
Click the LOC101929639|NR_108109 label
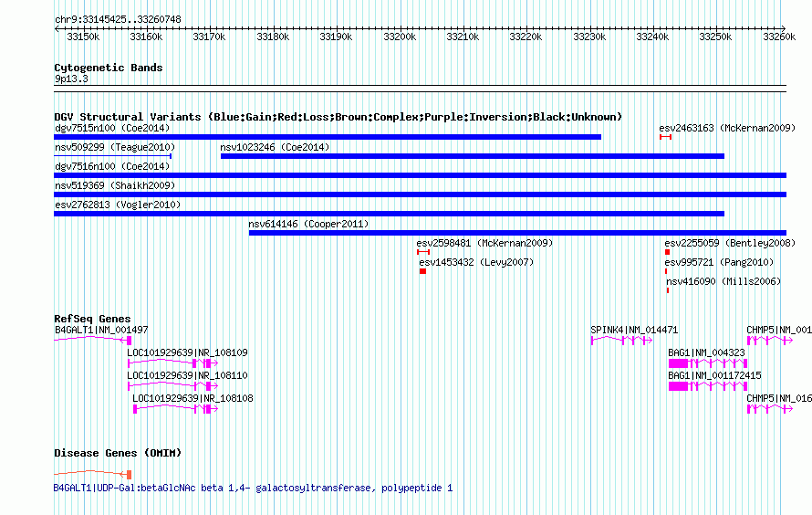click(x=187, y=352)
